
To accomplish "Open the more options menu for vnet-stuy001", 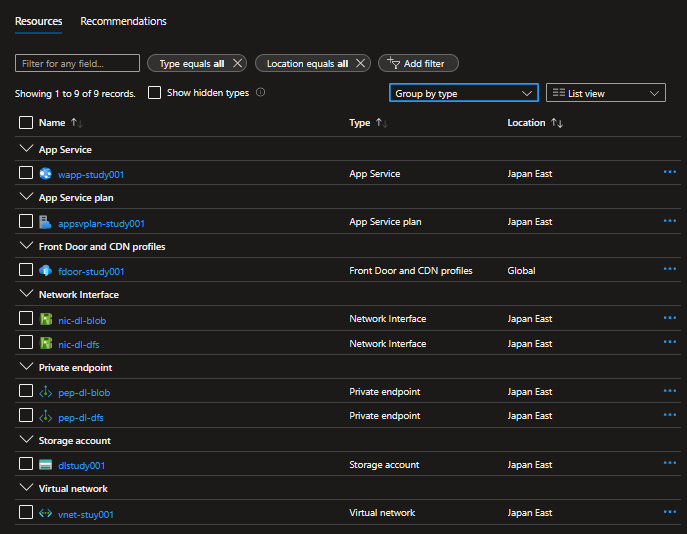I will [x=669, y=512].
